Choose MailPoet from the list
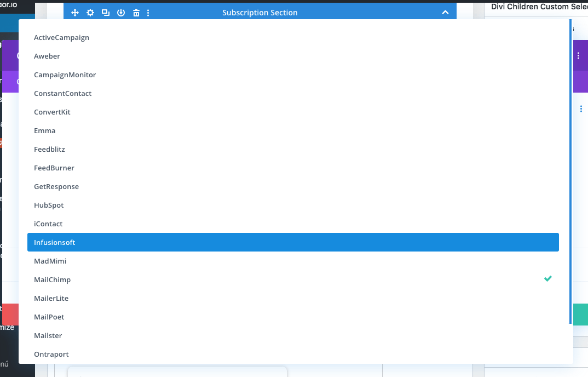588x377 pixels. pos(293,317)
